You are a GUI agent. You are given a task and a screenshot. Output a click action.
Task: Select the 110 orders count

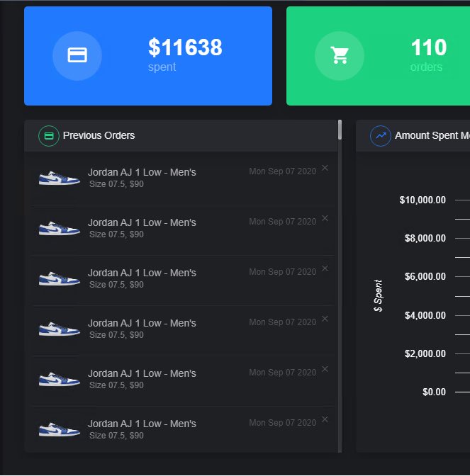pyautogui.click(x=429, y=47)
